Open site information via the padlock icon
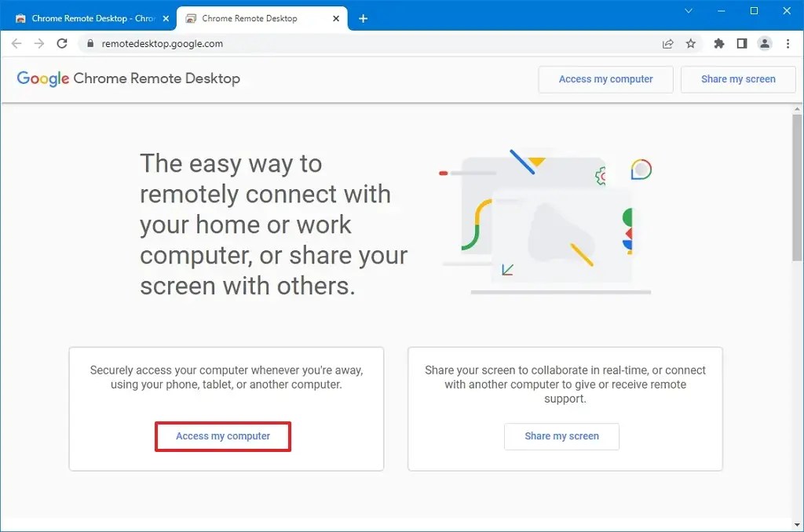804x532 pixels. 89,44
